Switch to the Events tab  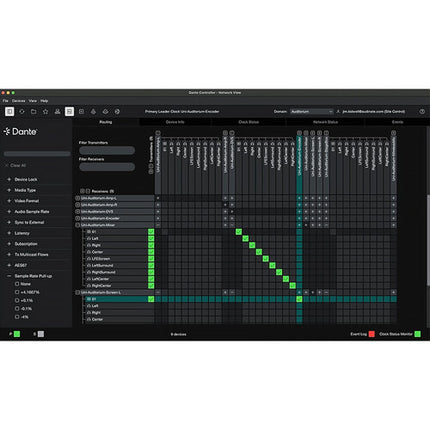397,122
